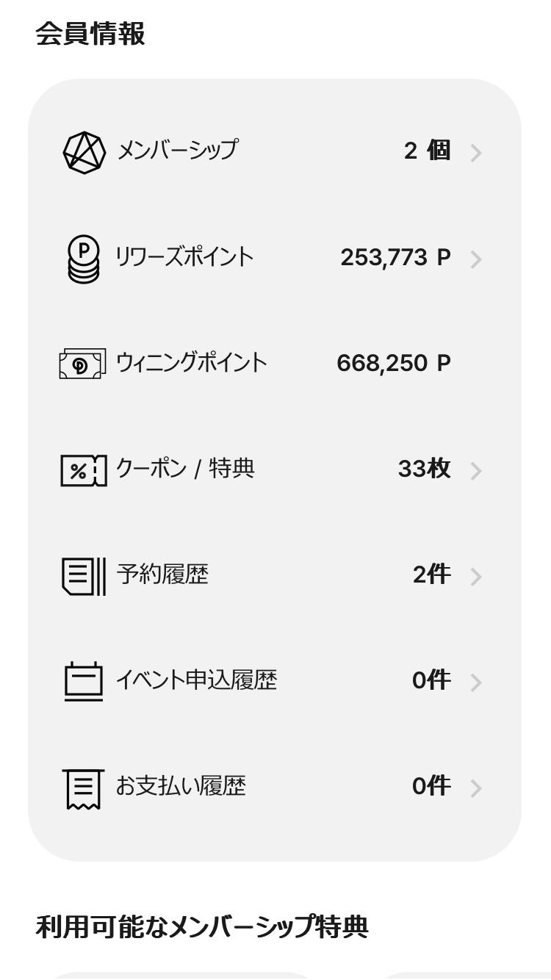Click the 668,250 P winning points value

(x=394, y=363)
